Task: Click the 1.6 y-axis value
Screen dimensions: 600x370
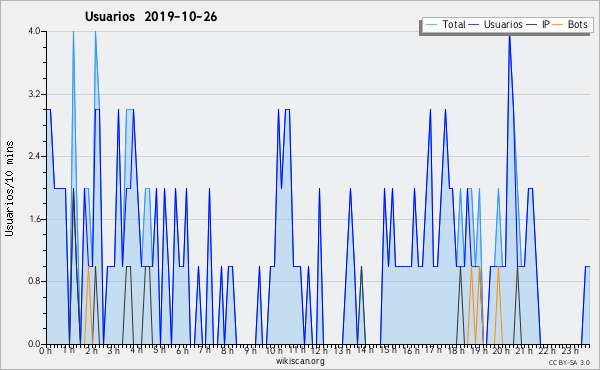Action: (x=34, y=219)
